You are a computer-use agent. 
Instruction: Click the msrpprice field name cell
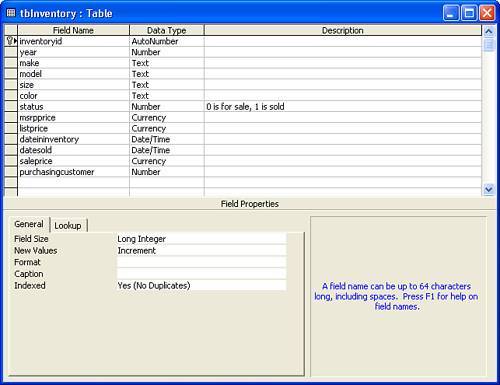(x=73, y=117)
